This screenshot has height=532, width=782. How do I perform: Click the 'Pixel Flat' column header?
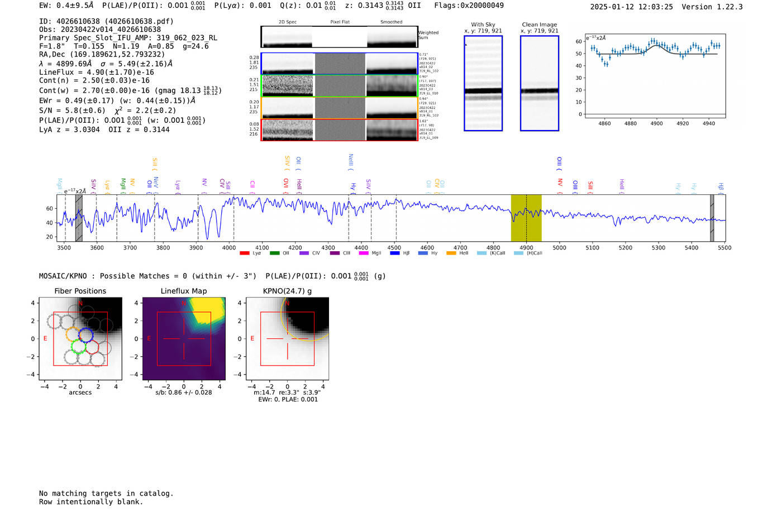tap(340, 22)
